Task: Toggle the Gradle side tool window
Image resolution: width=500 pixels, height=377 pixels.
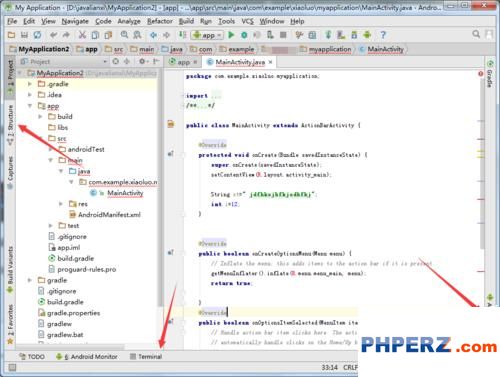Action: tap(490, 74)
